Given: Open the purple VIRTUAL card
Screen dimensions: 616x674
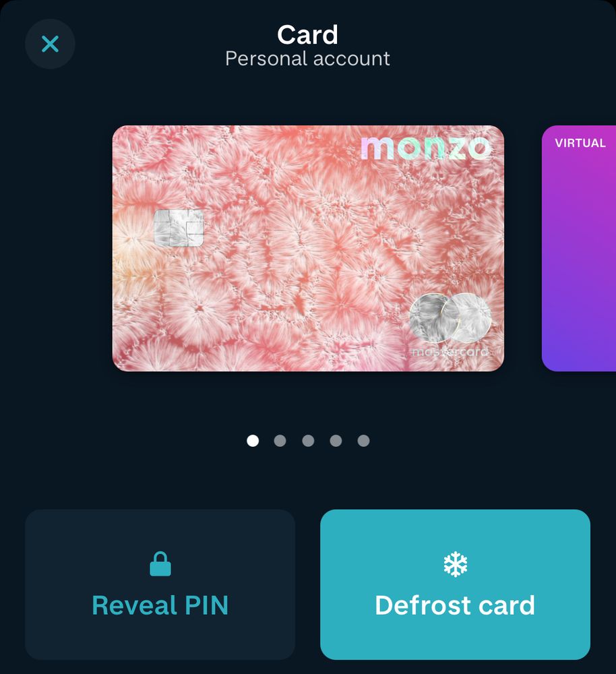Looking at the screenshot, I should click(x=579, y=248).
